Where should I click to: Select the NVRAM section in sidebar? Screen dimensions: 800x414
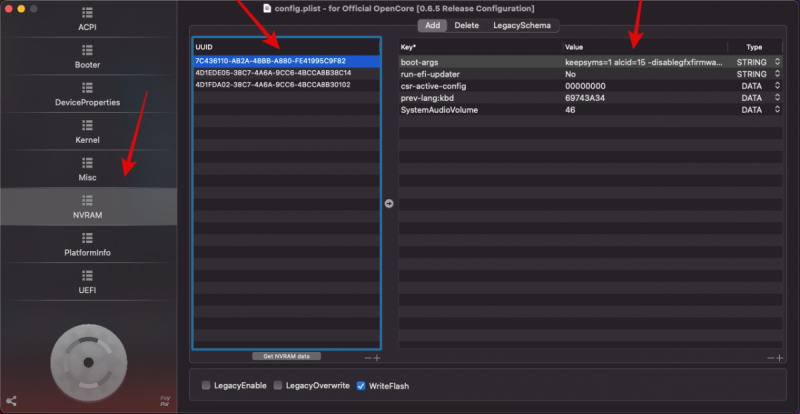pyautogui.click(x=87, y=207)
